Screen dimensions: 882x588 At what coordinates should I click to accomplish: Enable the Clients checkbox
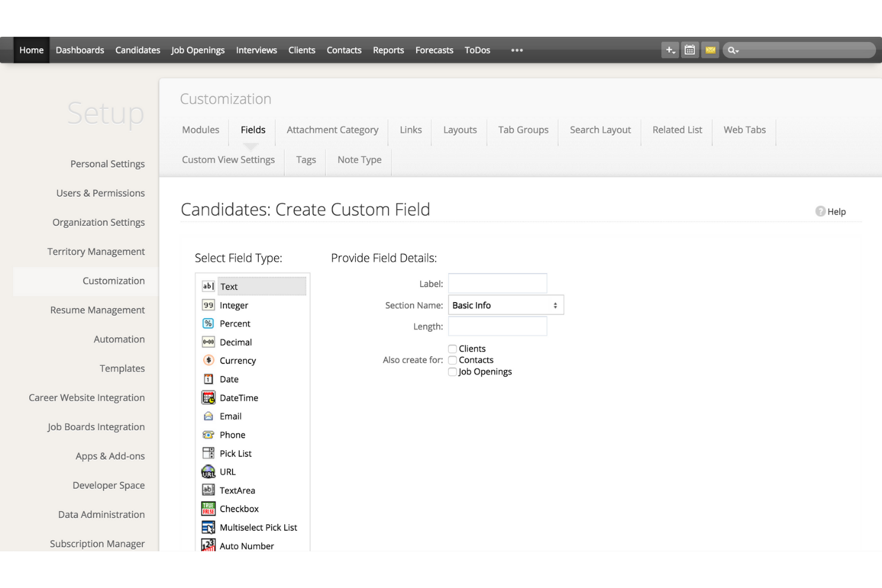tap(452, 349)
